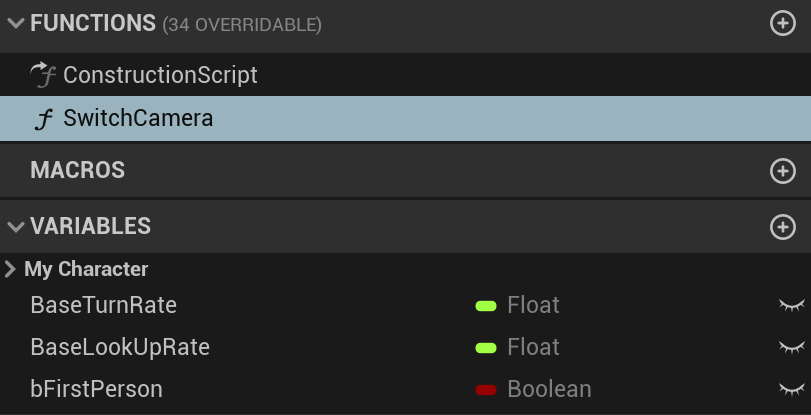Collapse the Variables section

pos(15,227)
